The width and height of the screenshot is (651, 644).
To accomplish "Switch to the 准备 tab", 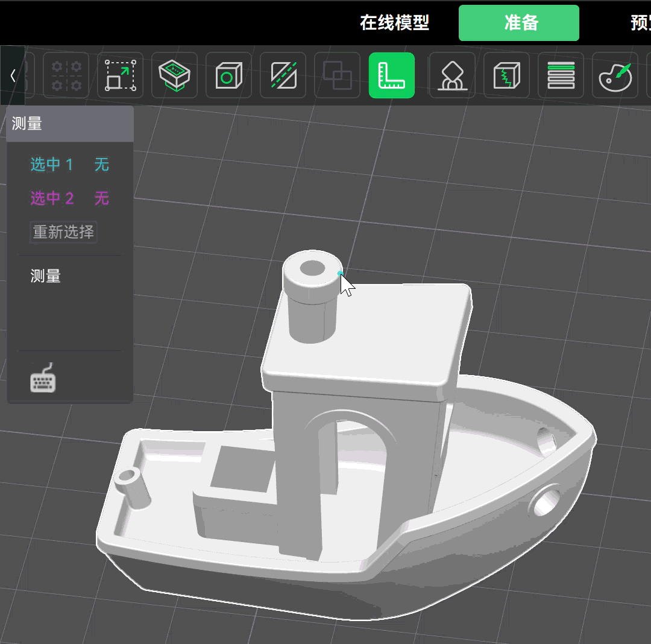I will coord(519,23).
